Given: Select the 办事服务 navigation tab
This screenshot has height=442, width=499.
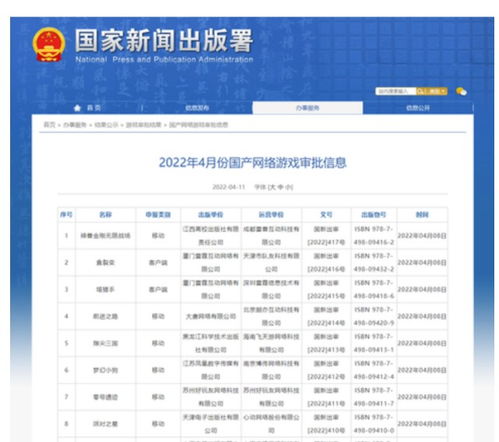Looking at the screenshot, I should (x=307, y=108).
